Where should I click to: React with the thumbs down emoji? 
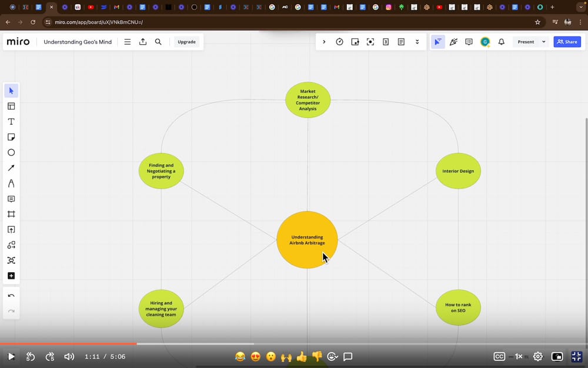[x=318, y=357]
